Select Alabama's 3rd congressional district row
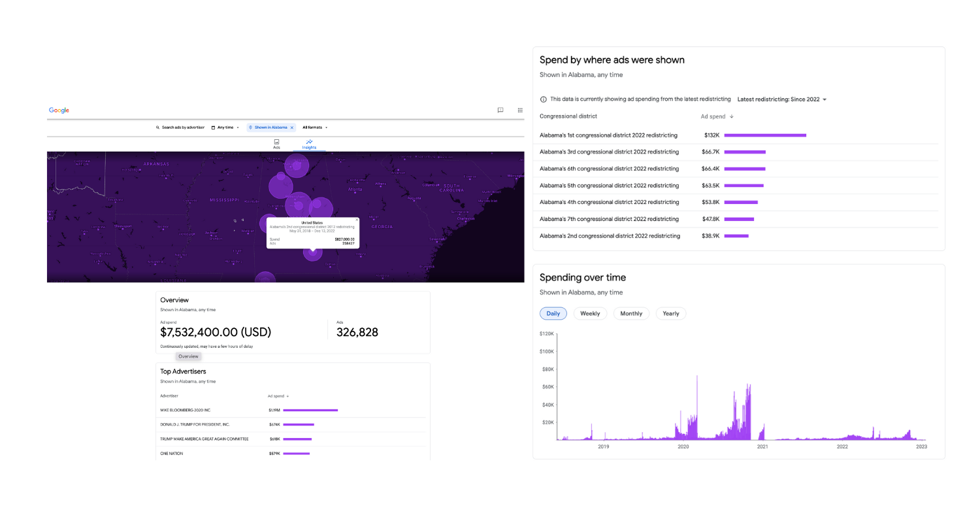Image resolution: width=980 pixels, height=523 pixels. pyautogui.click(x=738, y=152)
